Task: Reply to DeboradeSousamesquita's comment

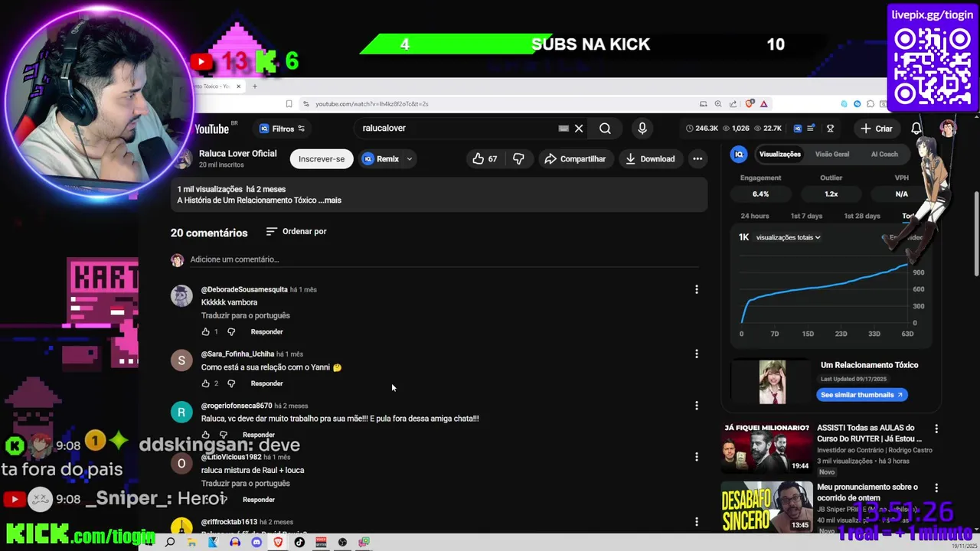Action: point(266,332)
